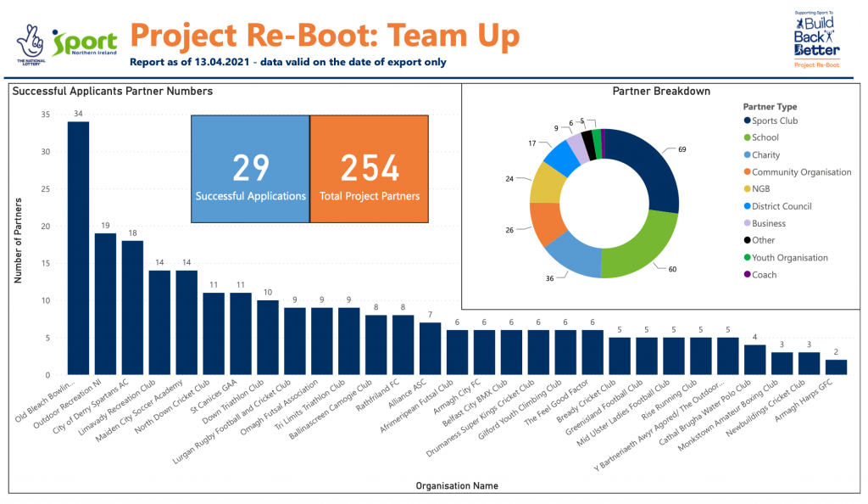Click the Belfast City BMX Club bar
The width and height of the screenshot is (868, 504).
point(511,353)
